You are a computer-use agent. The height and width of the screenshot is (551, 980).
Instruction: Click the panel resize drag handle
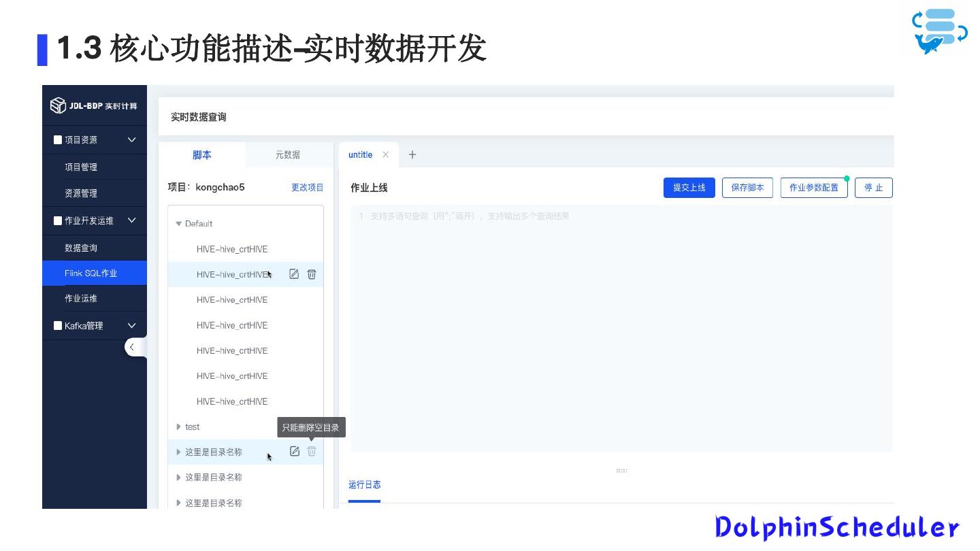pyautogui.click(x=621, y=470)
